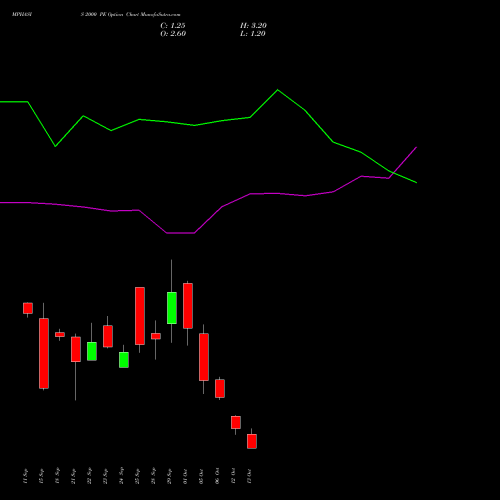Select the green candle above 29 Sep

click(172, 308)
